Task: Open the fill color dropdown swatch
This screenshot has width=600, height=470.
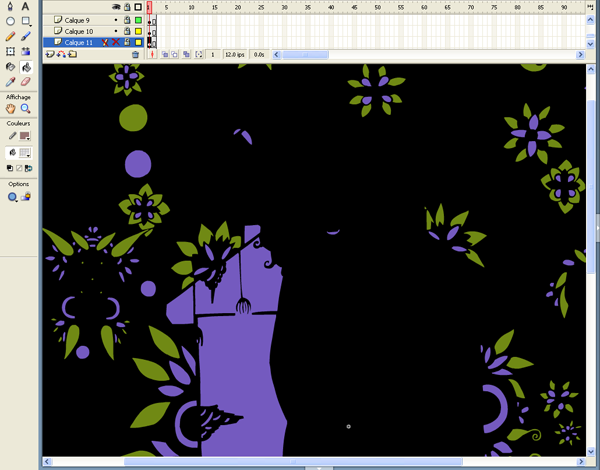Action: tap(26, 153)
